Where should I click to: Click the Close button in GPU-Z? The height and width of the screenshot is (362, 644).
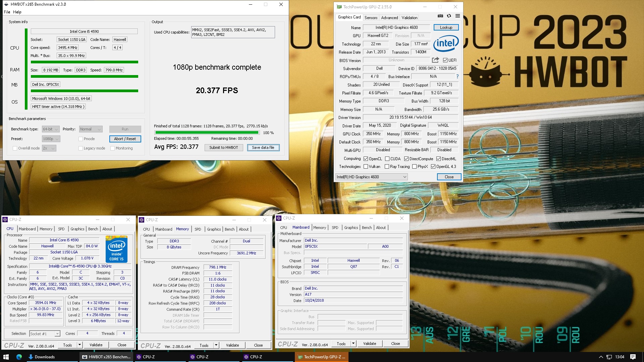pos(449,177)
